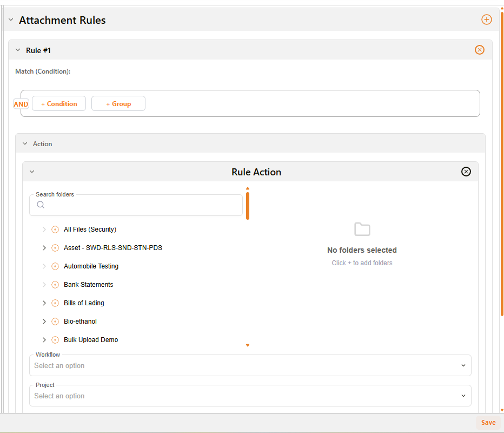The height and width of the screenshot is (433, 504).
Task: Select the Bank Statements folder label
Action: click(x=88, y=284)
